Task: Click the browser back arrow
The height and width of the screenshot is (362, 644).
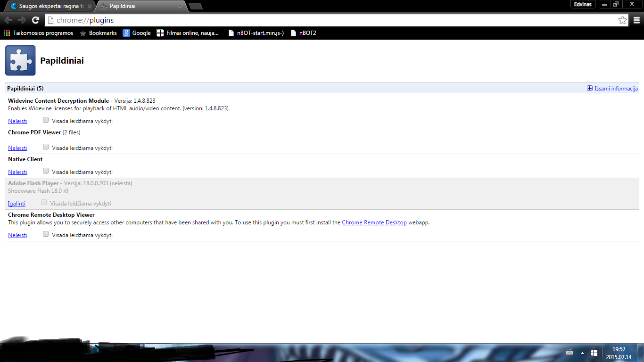Action: coord(8,20)
